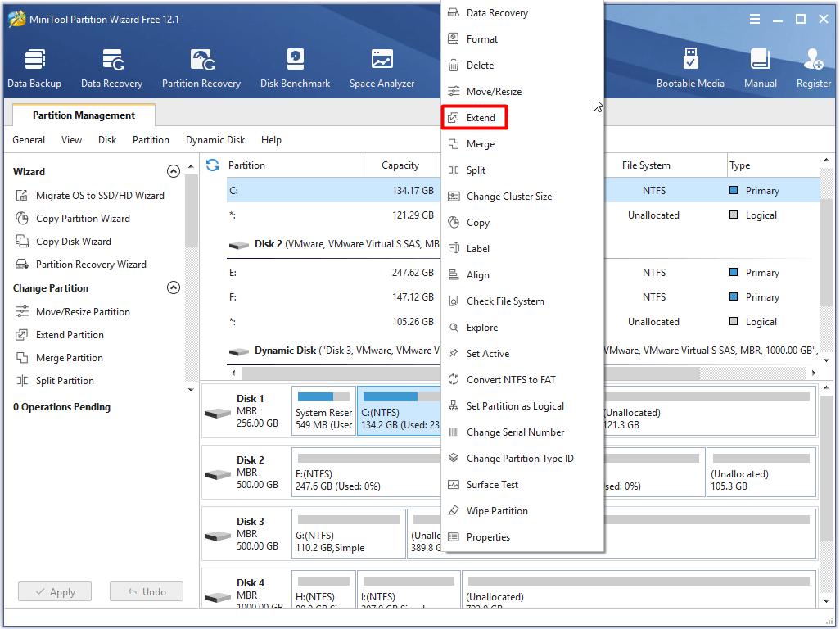This screenshot has height=629, width=840.
Task: Start the Disk Benchmark tool
Action: pos(295,67)
